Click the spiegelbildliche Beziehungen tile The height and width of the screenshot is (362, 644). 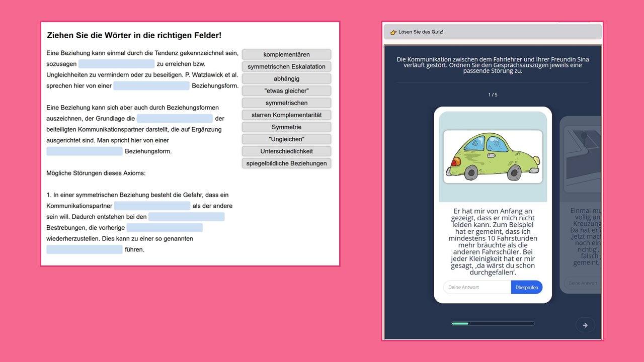click(286, 163)
